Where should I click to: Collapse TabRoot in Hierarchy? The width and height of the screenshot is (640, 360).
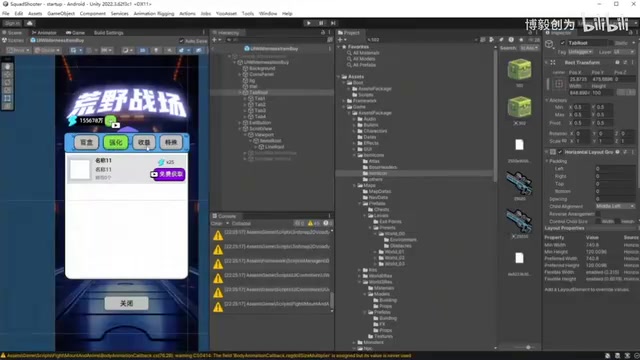(x=240, y=93)
